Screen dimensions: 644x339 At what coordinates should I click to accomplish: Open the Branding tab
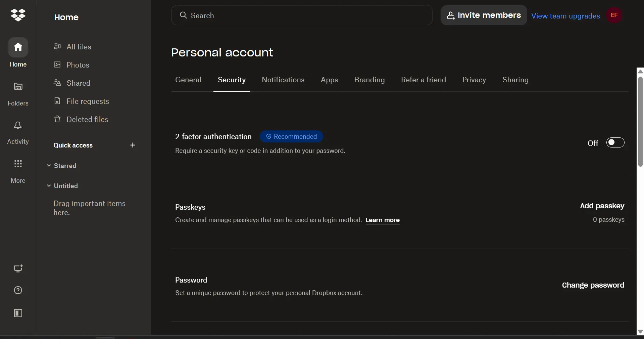tap(369, 80)
